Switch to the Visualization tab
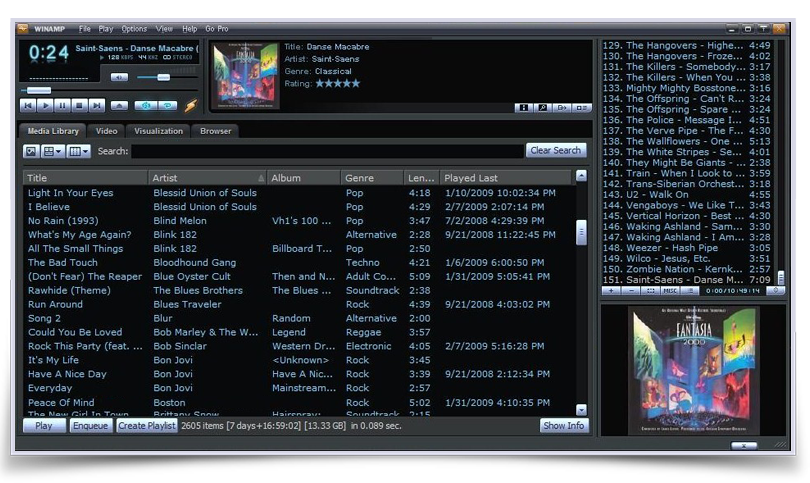Viewport: 810px width, 483px height. [x=158, y=131]
